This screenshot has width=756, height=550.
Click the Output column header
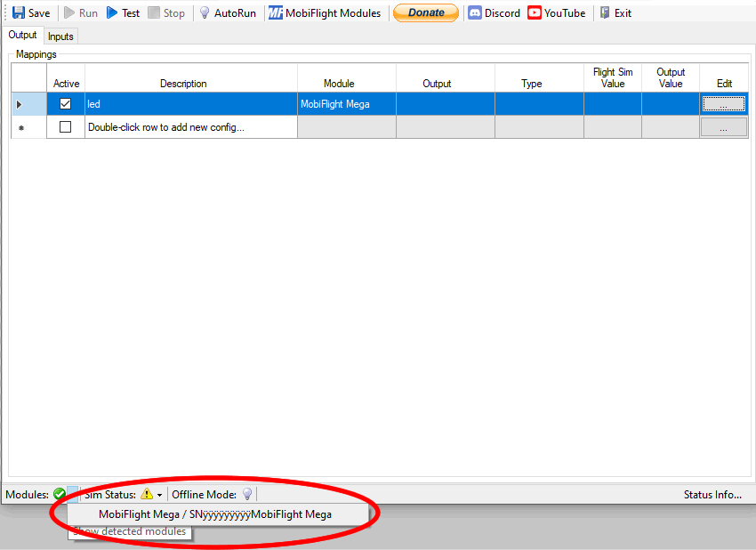coord(446,77)
